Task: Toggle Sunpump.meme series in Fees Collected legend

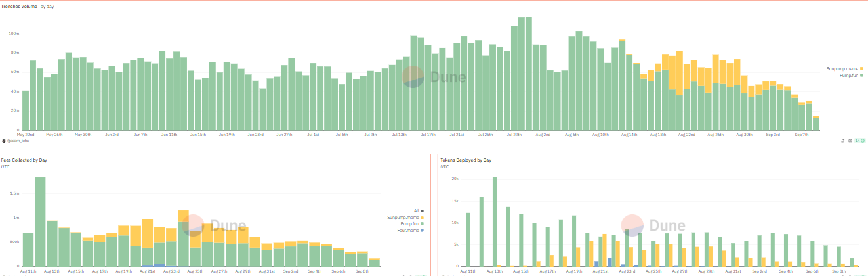Action: [x=405, y=218]
